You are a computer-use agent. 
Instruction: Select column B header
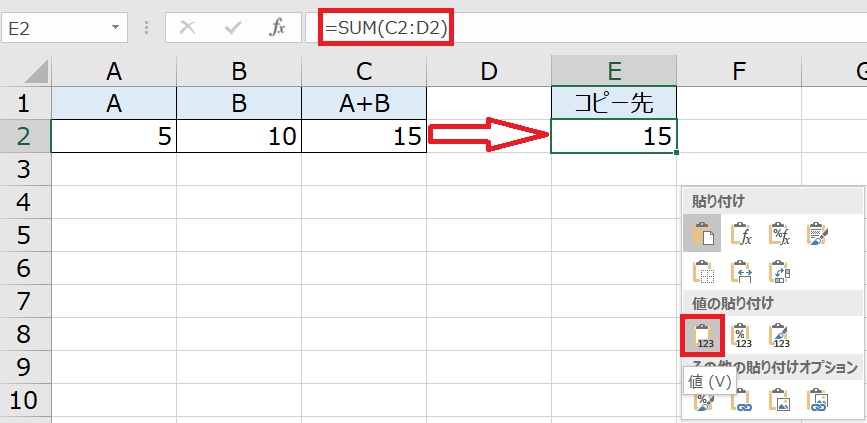(x=239, y=70)
